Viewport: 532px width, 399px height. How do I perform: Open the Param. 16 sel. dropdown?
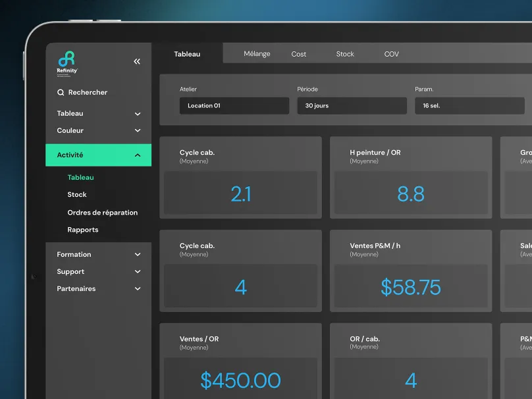pos(469,106)
